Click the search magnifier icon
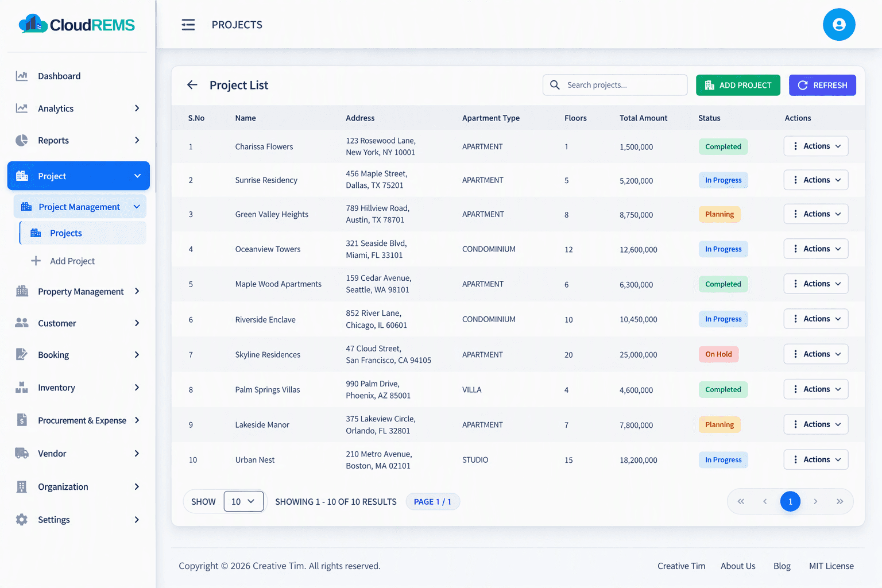This screenshot has height=588, width=882. (555, 85)
